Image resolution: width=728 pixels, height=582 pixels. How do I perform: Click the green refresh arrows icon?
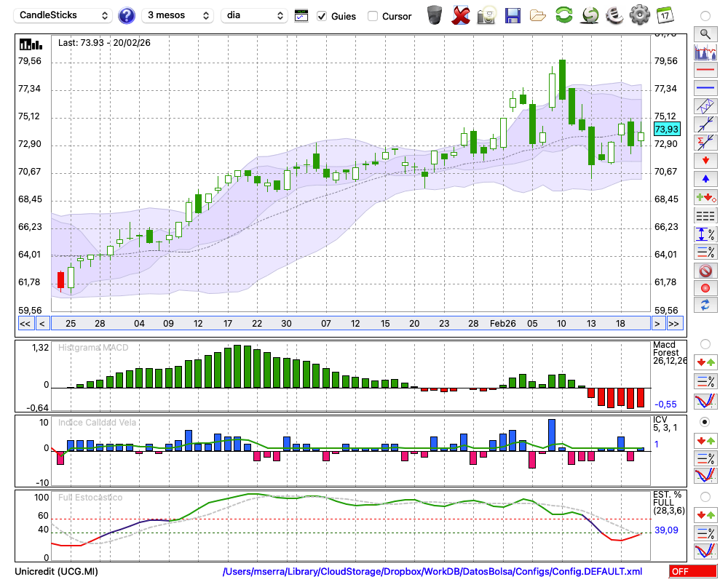[x=563, y=15]
